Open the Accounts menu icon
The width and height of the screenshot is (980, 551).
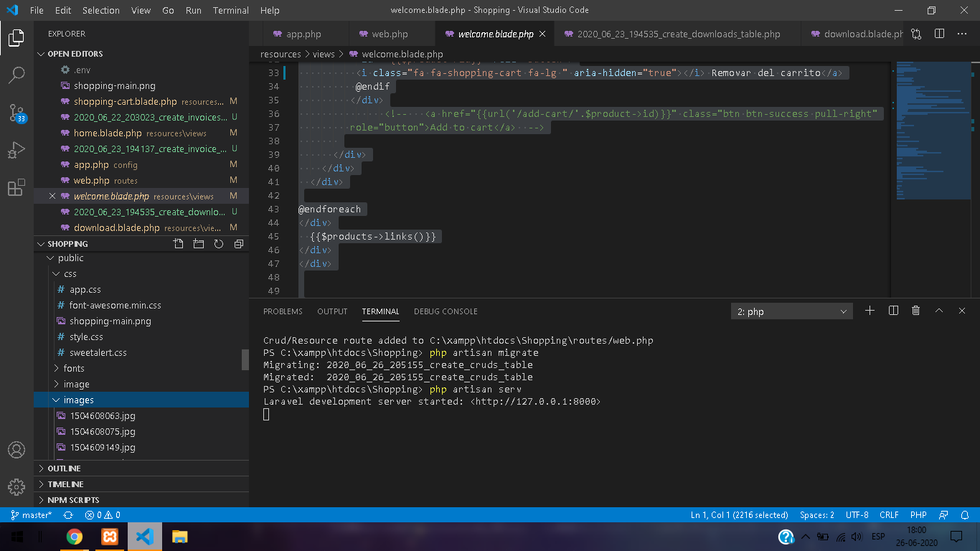(16, 450)
